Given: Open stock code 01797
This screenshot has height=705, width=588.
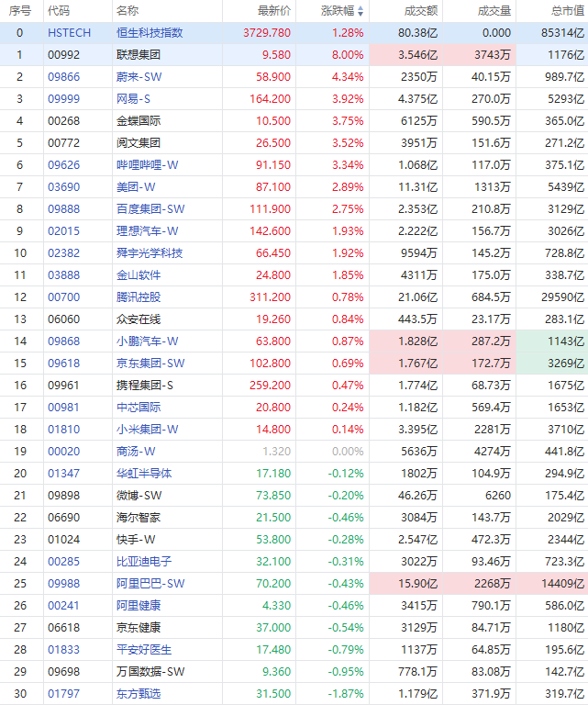Looking at the screenshot, I should [x=64, y=694].
